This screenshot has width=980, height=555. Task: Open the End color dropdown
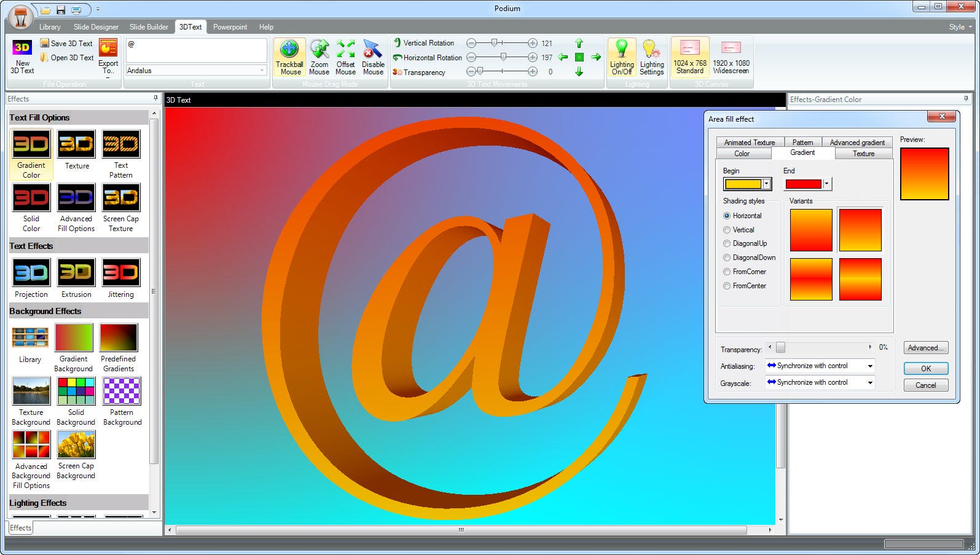(x=826, y=184)
